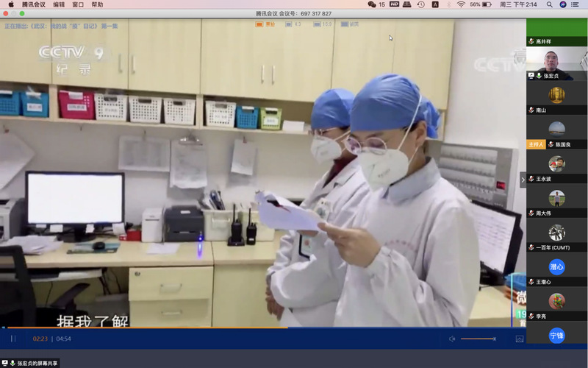588x368 pixels.
Task: Click the picture-mode icon in player bar
Action: click(520, 339)
